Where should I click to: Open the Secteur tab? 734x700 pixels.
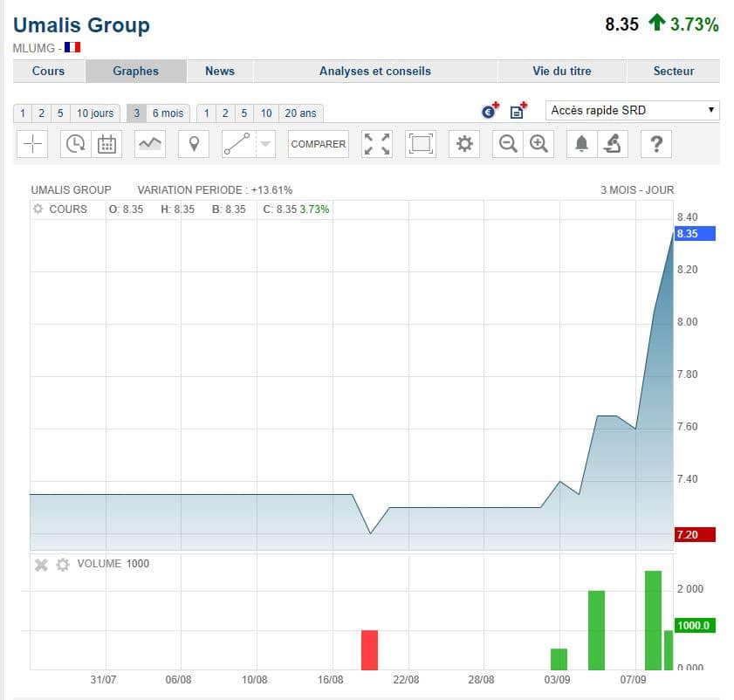[x=674, y=72]
